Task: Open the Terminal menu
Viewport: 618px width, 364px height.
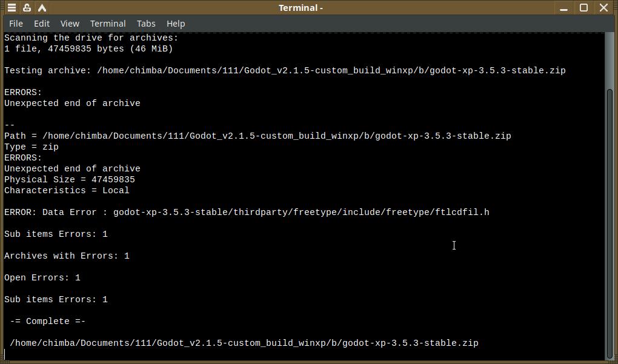Action: [108, 24]
